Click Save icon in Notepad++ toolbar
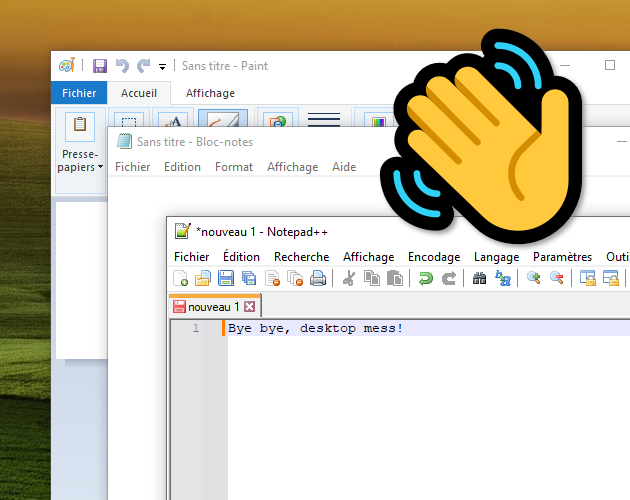 tap(226, 278)
